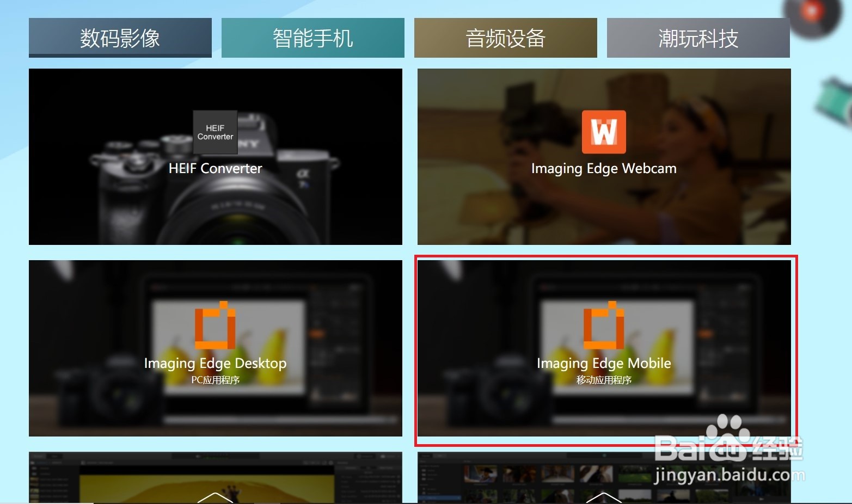Open the HEIF Converter title link
Screen dimensions: 852x504
(x=215, y=169)
